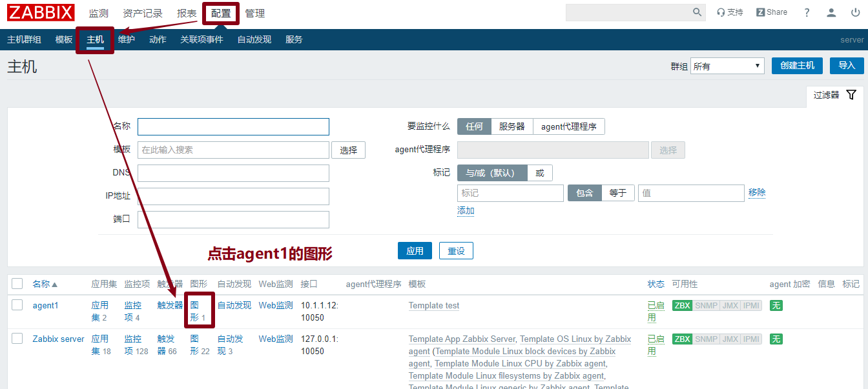Open the 监测 top menu
Screen dimensions: 868x389
point(99,13)
